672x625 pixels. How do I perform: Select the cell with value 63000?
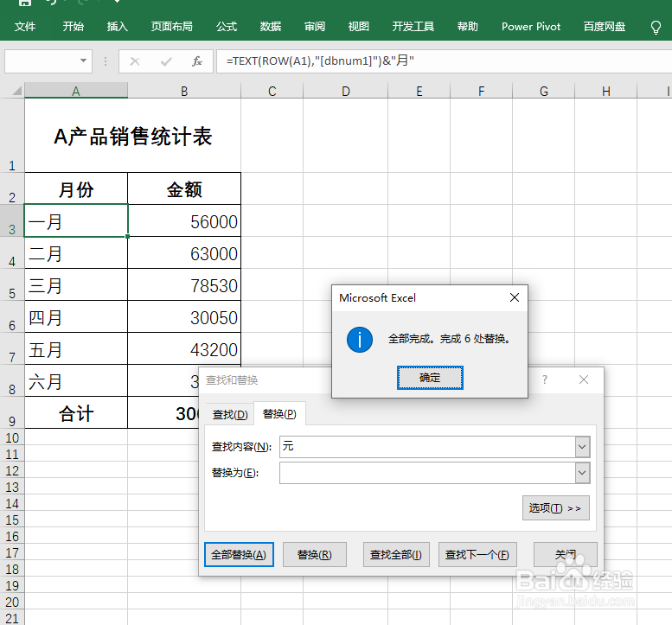(x=184, y=252)
